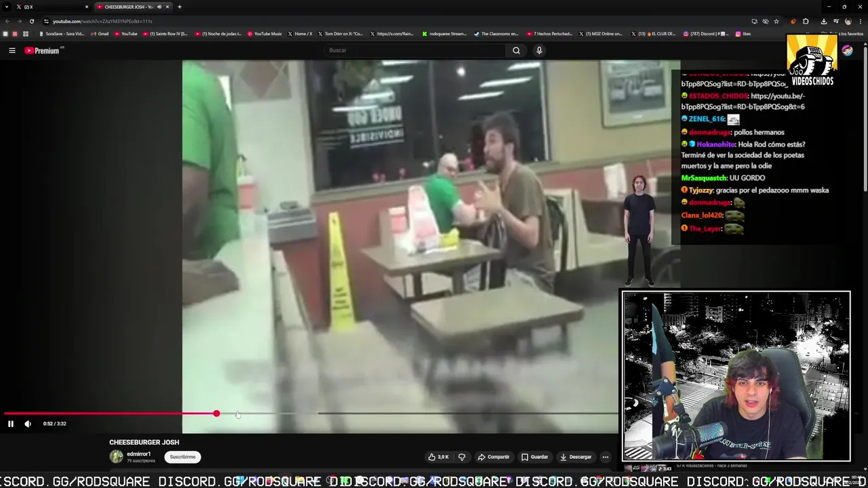The image size is (868, 488).
Task: Open the Chrome three-dot menu
Action: pyautogui.click(x=860, y=21)
